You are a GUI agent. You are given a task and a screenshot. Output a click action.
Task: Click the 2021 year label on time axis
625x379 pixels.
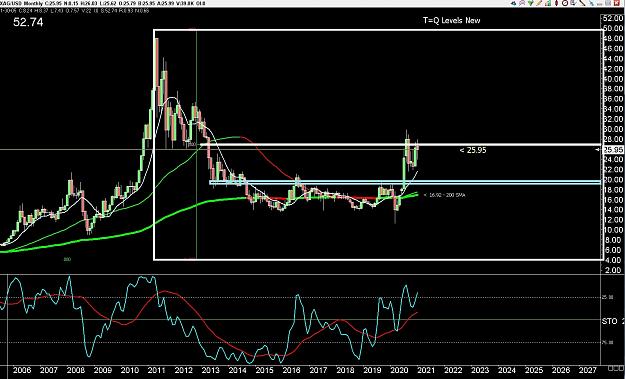point(426,370)
